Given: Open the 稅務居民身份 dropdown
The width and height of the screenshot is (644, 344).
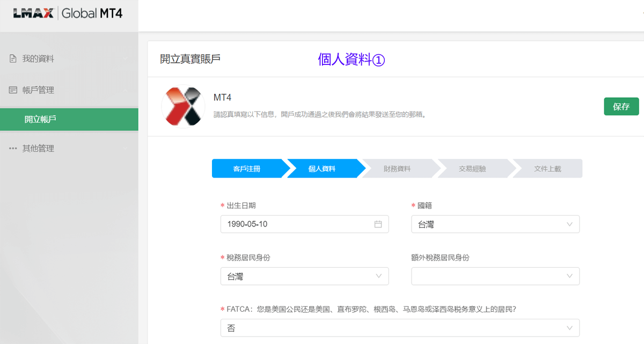Looking at the screenshot, I should [x=304, y=276].
